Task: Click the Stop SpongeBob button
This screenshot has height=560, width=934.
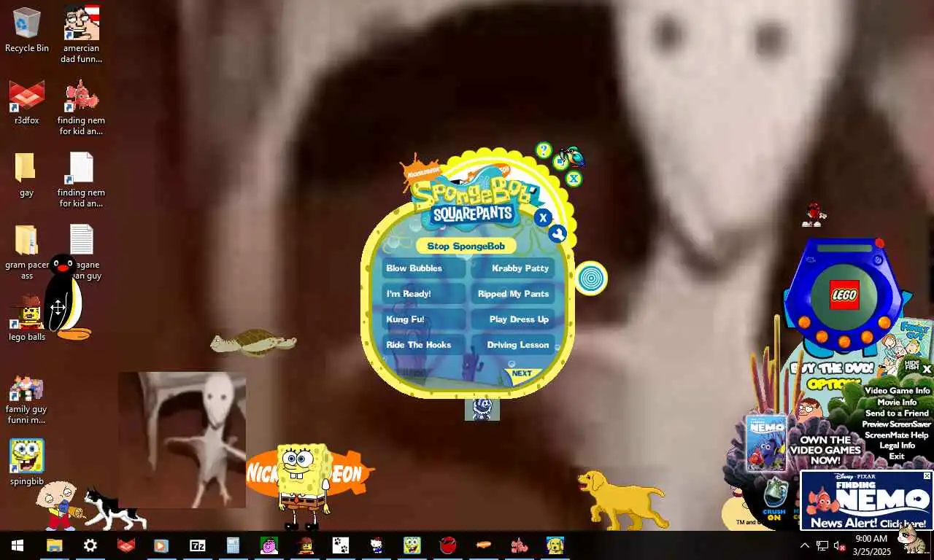Action: click(x=466, y=246)
